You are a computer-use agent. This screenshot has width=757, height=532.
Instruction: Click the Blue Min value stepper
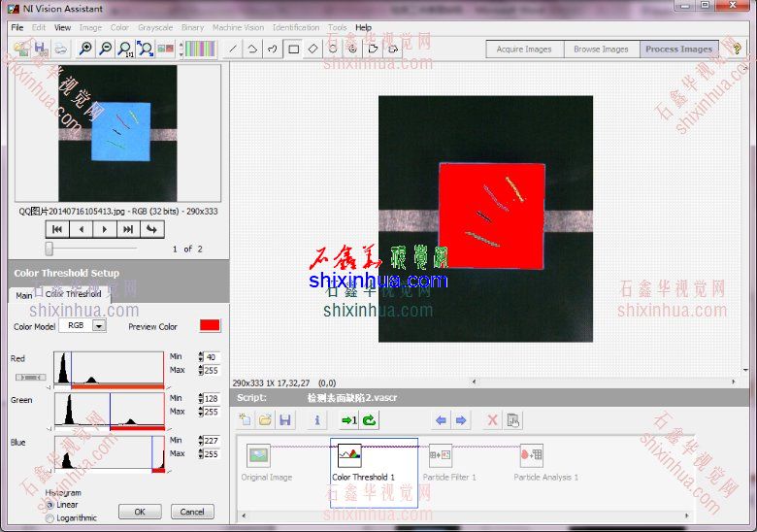point(200,441)
